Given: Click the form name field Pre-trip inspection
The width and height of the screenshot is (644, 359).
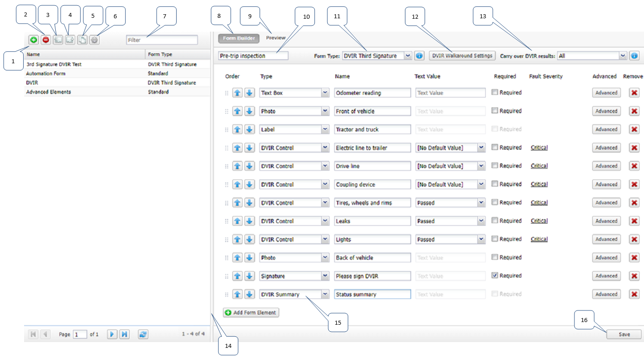Looking at the screenshot, I should click(x=253, y=56).
